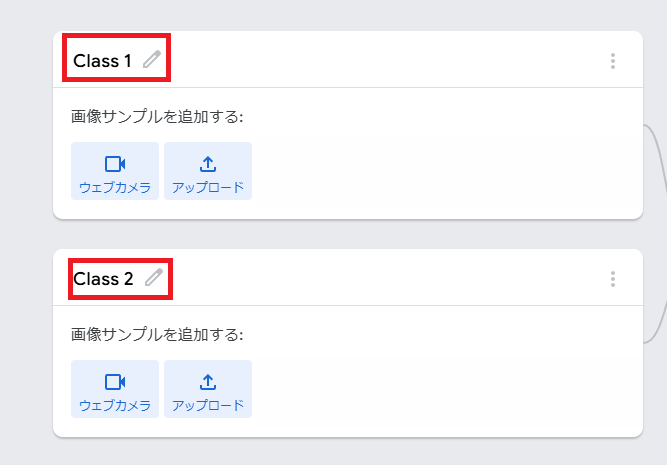The image size is (667, 465).
Task: Click the connector line leaving Class 2 card
Action: (657, 323)
